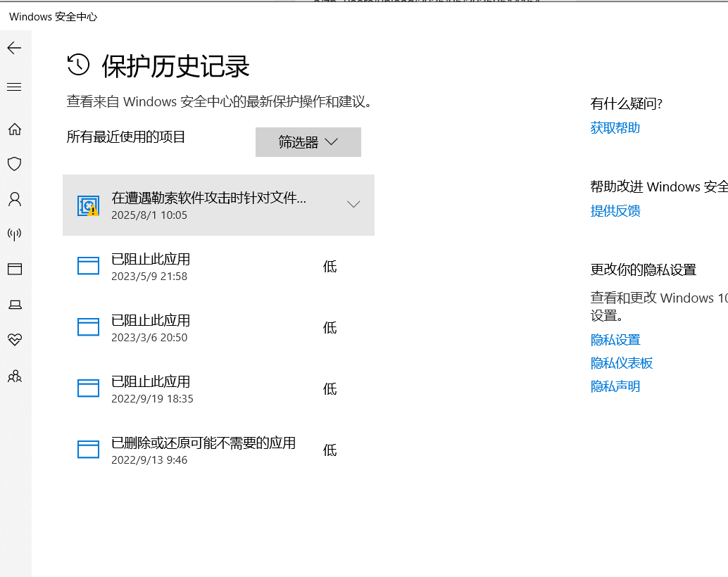Open App & browser control window icon
This screenshot has width=728, height=577.
pyautogui.click(x=15, y=270)
